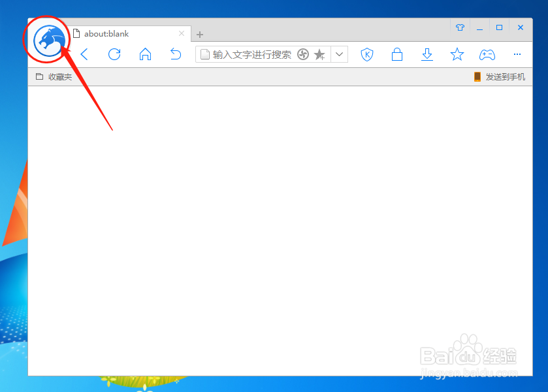Open the game controller icon
Image resolution: width=548 pixels, height=392 pixels.
pyautogui.click(x=487, y=55)
